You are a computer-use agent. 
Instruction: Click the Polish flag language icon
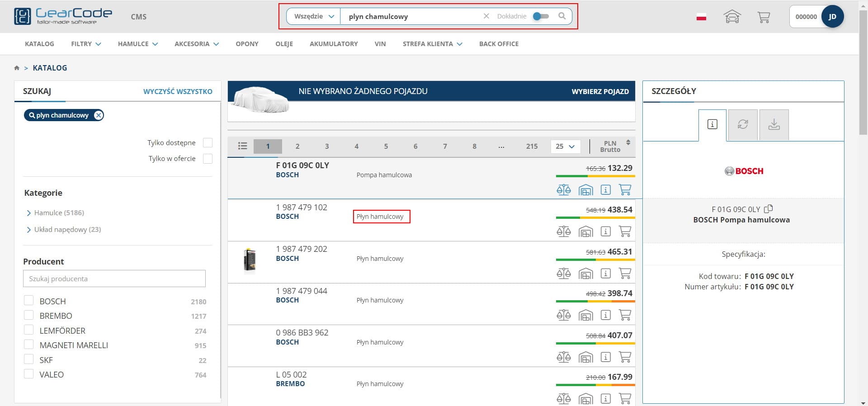701,17
